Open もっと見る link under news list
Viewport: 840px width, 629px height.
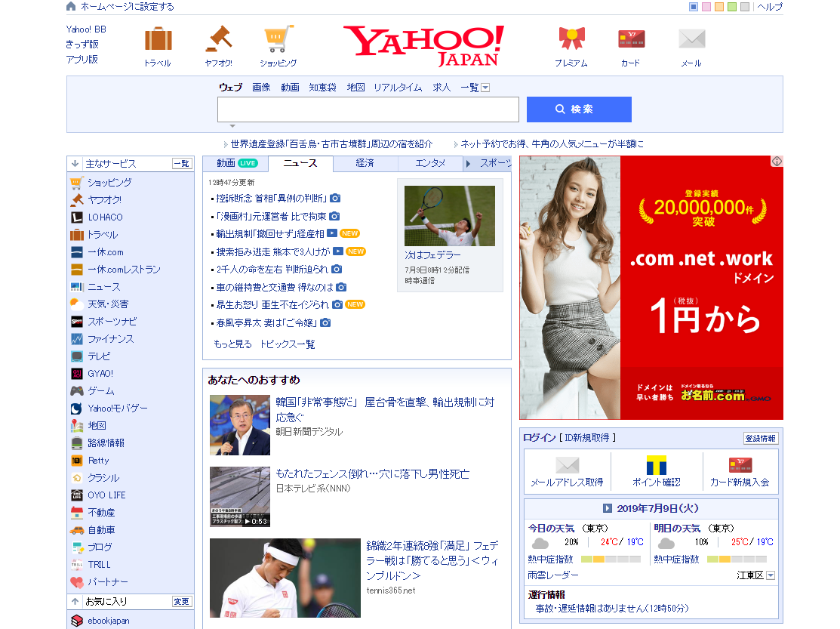coord(232,344)
